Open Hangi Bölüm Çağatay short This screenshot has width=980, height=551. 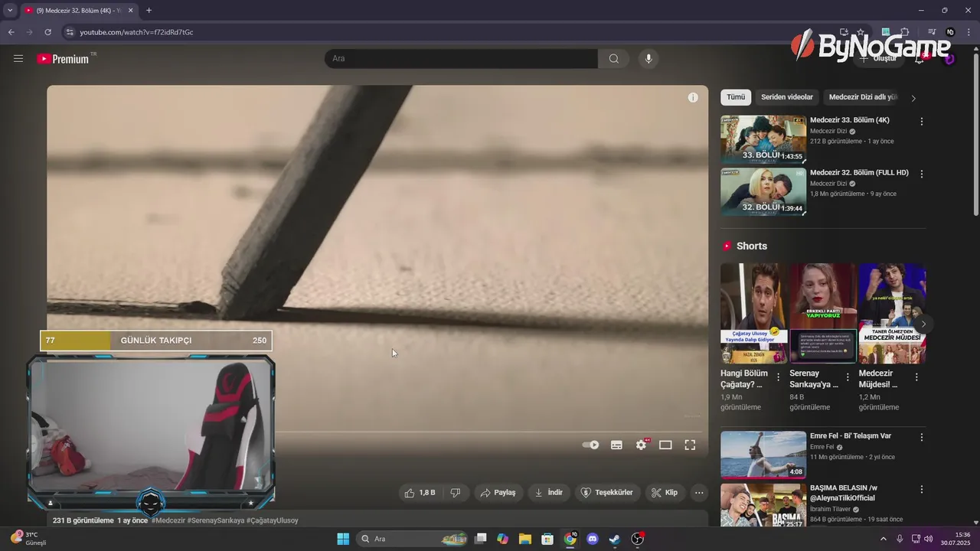pyautogui.click(x=753, y=313)
